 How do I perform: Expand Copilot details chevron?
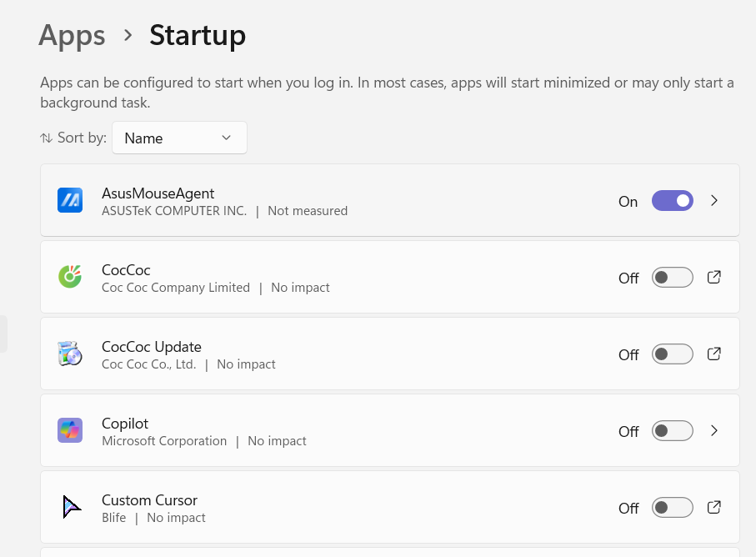(714, 431)
